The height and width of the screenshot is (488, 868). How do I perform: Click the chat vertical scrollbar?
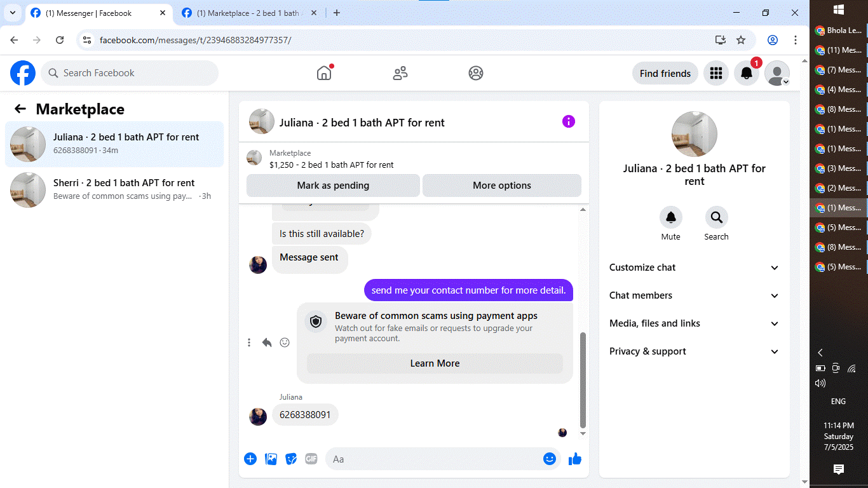pyautogui.click(x=583, y=379)
